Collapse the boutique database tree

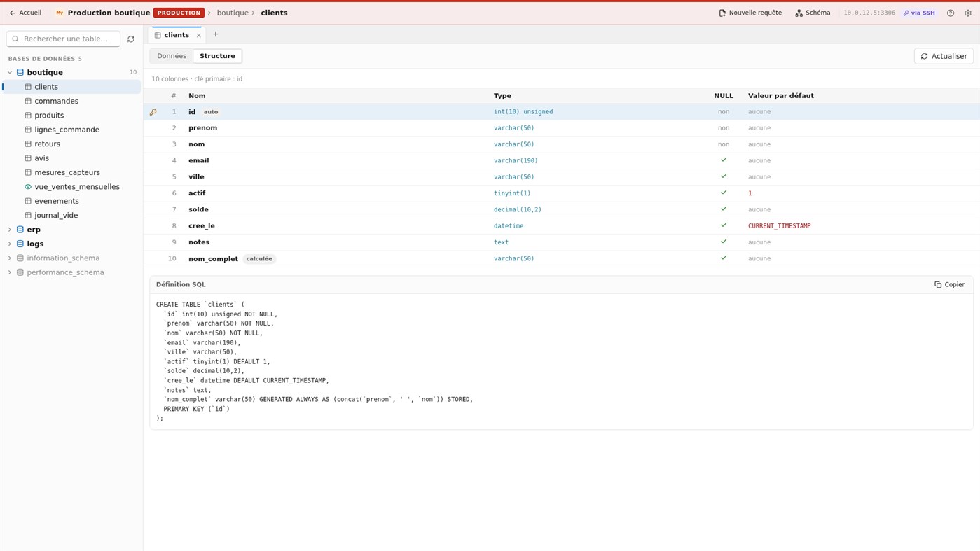click(10, 73)
